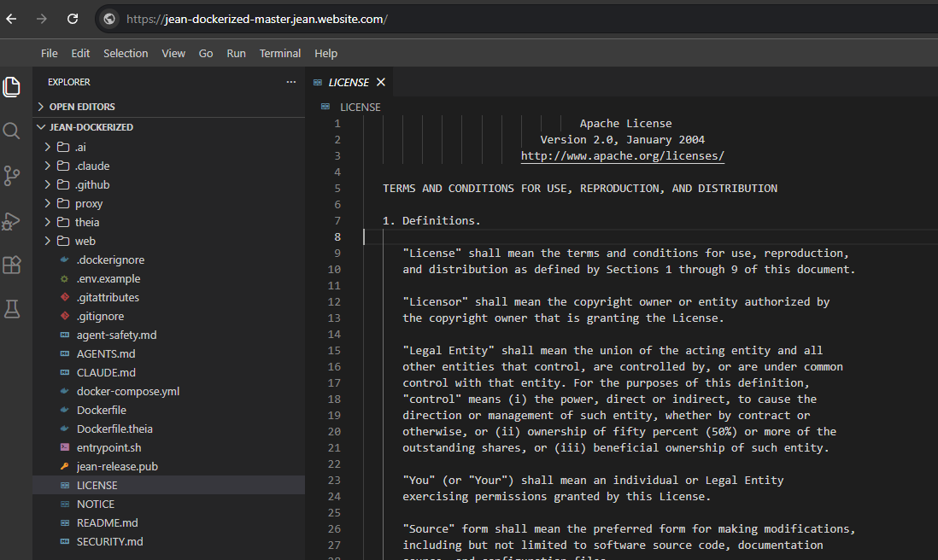This screenshot has height=560, width=938.
Task: Click the folder icon beside theia
Action: pos(63,222)
